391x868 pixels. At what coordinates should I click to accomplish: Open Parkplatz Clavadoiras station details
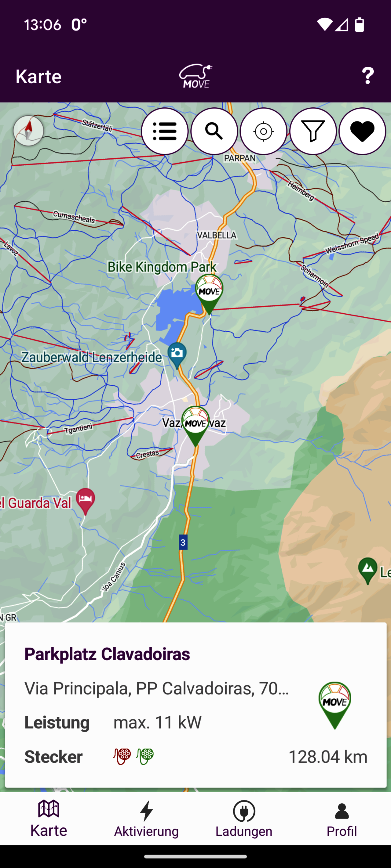(x=196, y=705)
